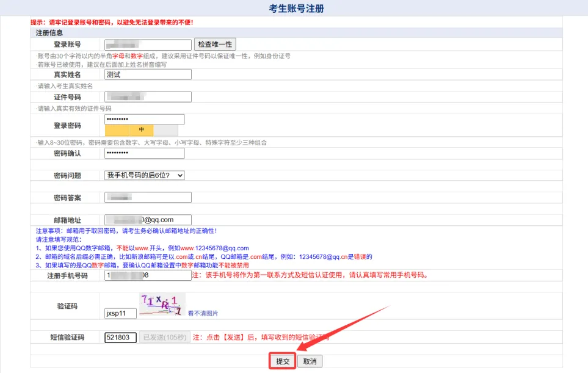This screenshot has height=373, width=588.
Task: Click the captcha image to refresh it
Action: pyautogui.click(x=162, y=305)
